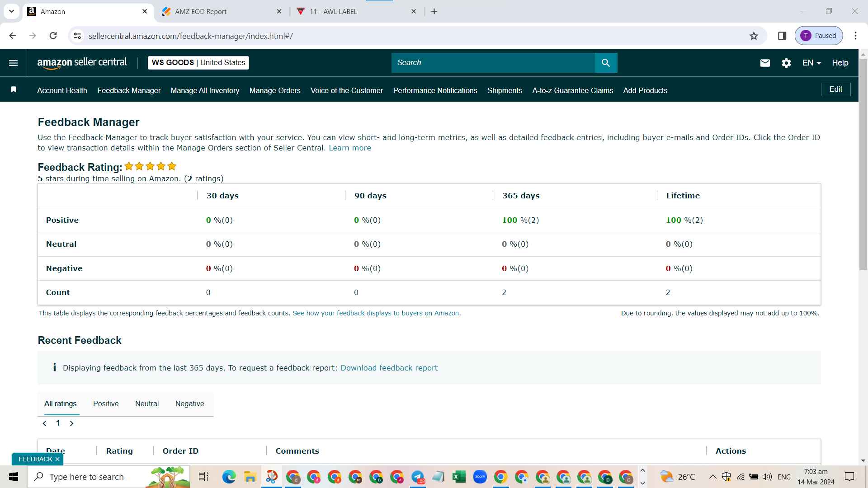Viewport: 868px width, 488px height.
Task: Reload the page
Action: (x=53, y=36)
